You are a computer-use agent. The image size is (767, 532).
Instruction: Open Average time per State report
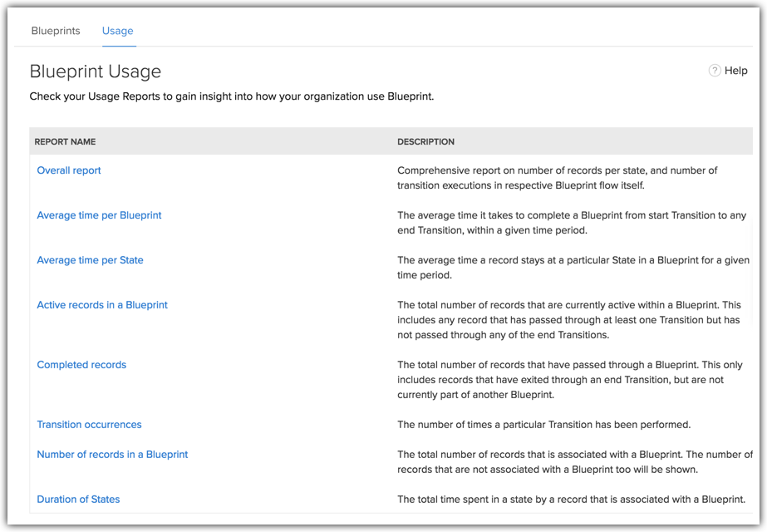(x=90, y=260)
